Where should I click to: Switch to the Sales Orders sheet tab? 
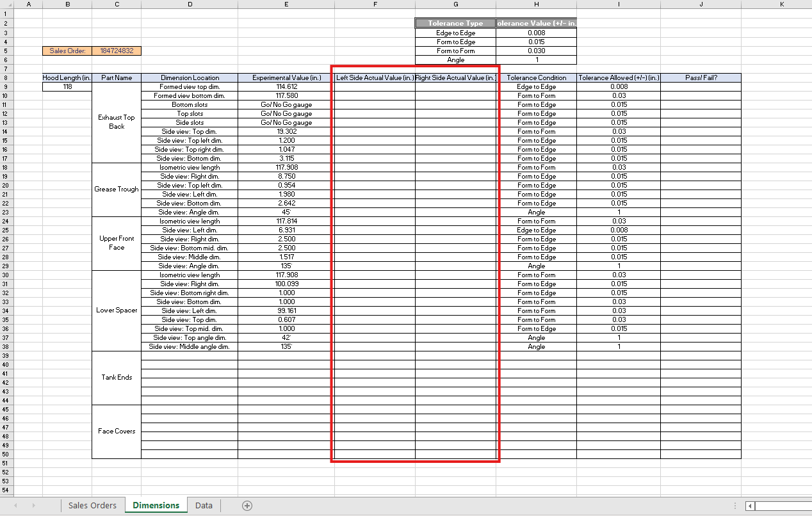92,505
